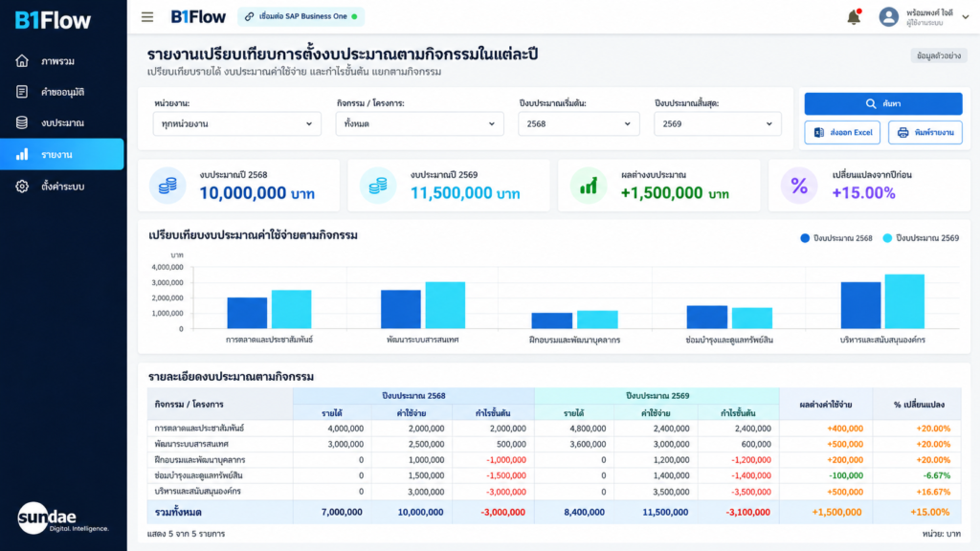
Task: Click the notification bell icon
Action: 854,17
